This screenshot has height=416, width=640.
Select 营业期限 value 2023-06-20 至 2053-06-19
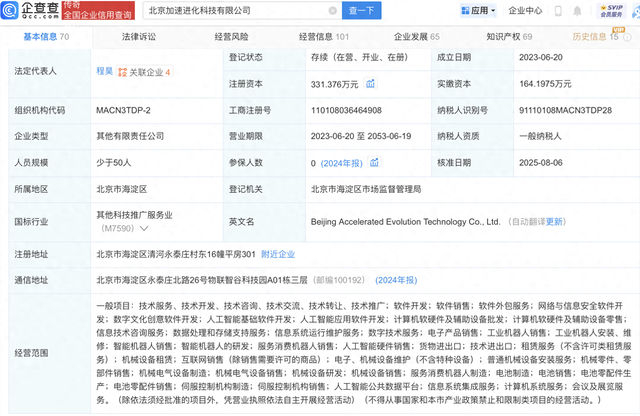pos(361,136)
